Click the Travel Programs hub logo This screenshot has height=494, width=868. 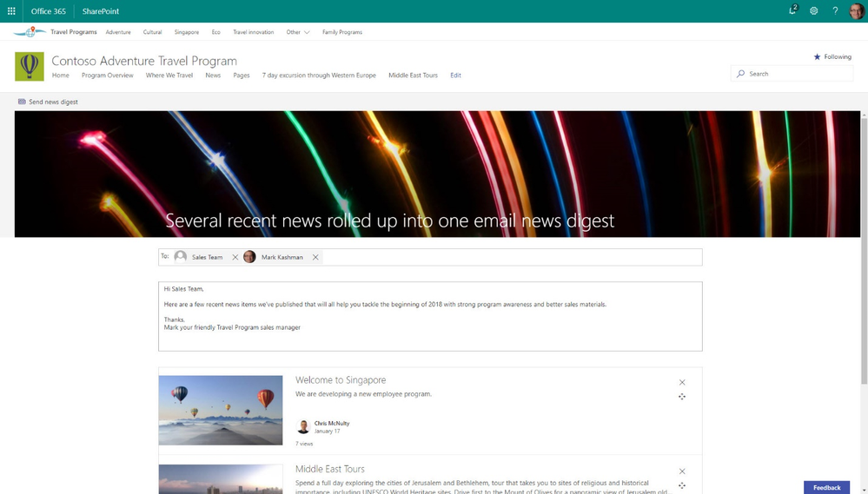click(30, 31)
